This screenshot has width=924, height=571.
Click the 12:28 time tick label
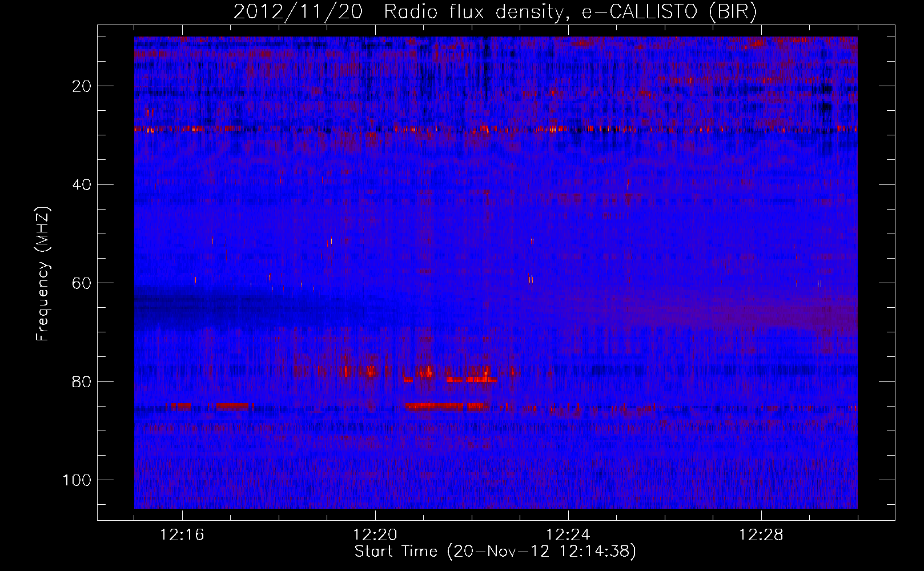761,535
